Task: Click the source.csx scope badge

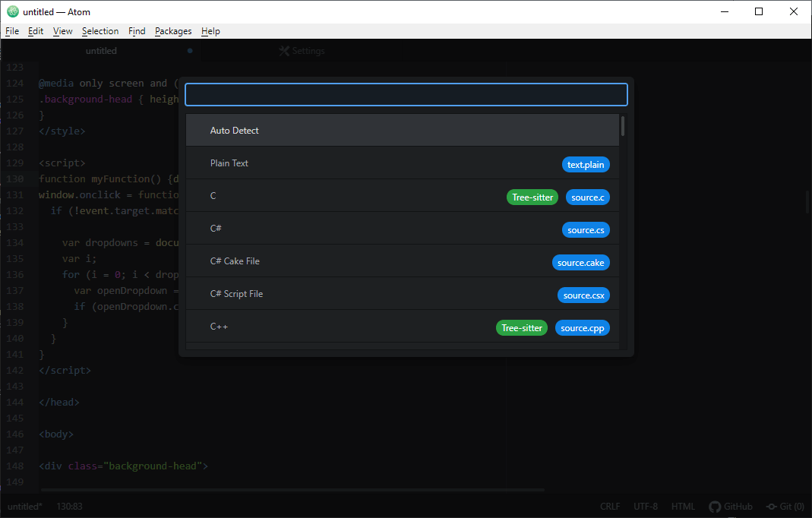Action: point(583,295)
